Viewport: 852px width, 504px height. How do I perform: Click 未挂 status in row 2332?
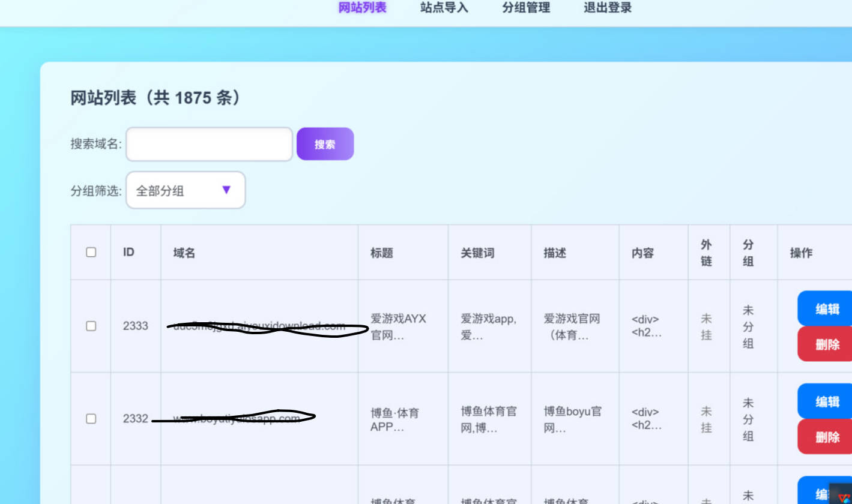[x=706, y=419]
